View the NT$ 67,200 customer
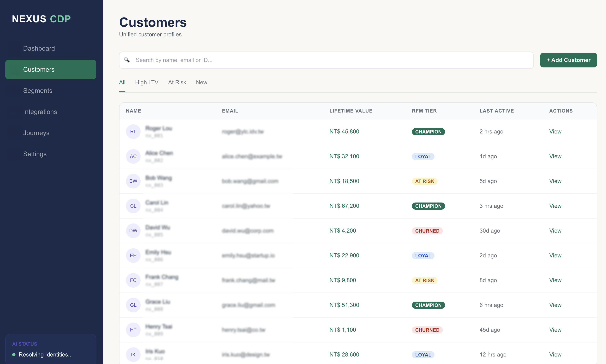The image size is (606, 364). coord(555,206)
